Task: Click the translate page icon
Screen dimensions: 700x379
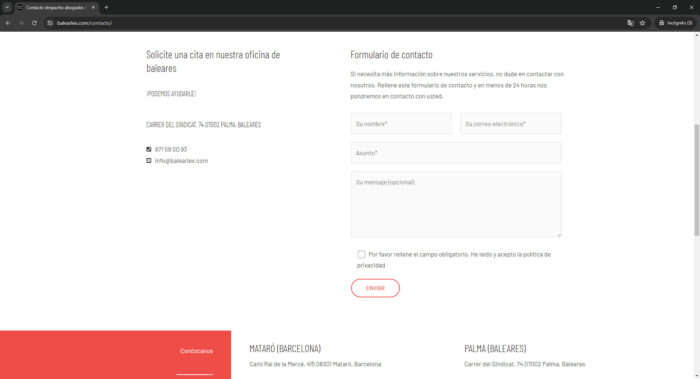Action: (630, 23)
